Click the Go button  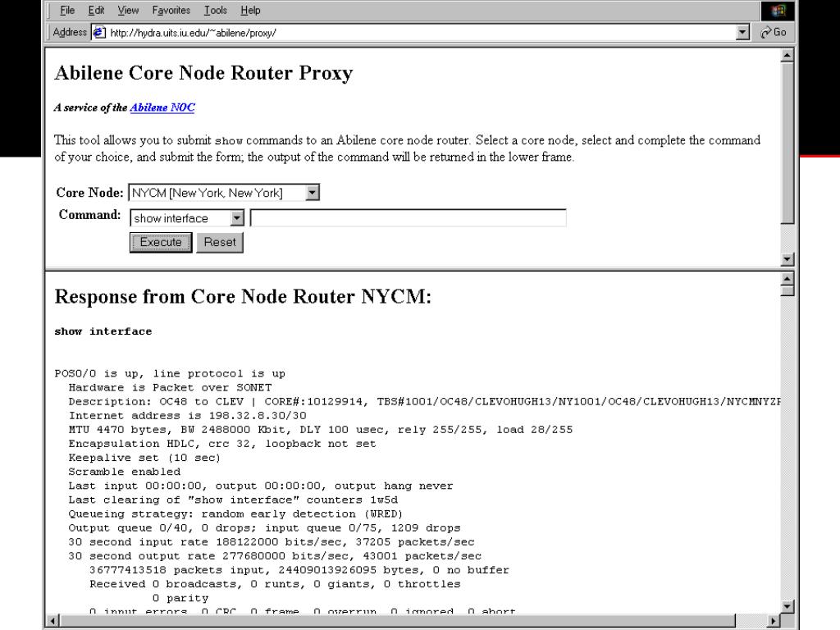(x=774, y=33)
